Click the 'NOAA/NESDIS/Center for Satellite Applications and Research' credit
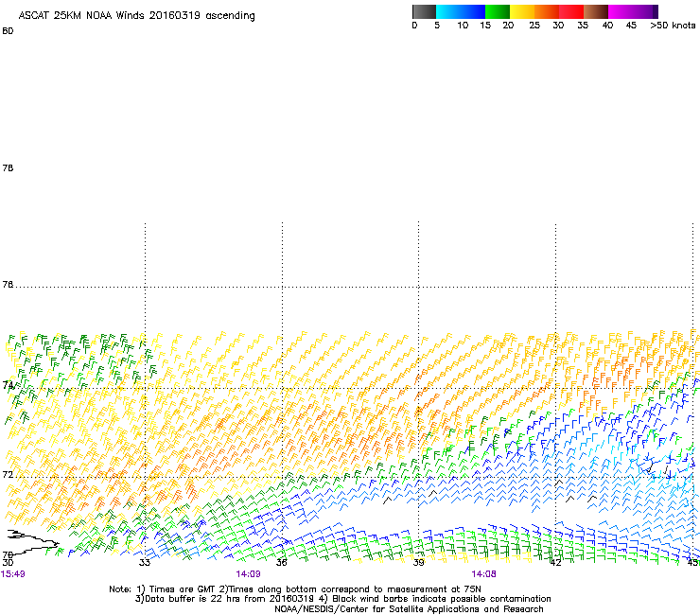This screenshot has width=700, height=615. [409, 609]
